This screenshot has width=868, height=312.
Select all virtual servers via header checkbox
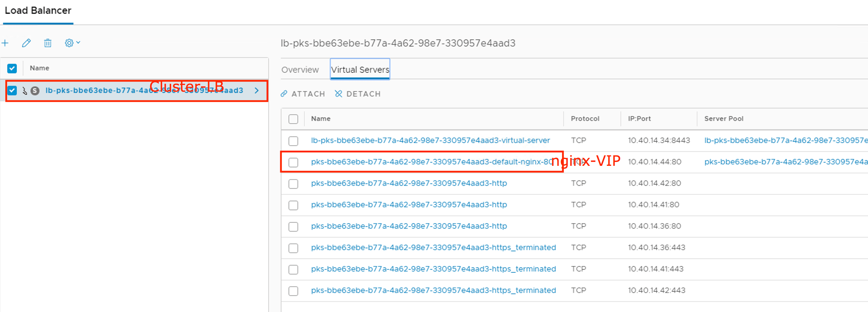pyautogui.click(x=293, y=119)
